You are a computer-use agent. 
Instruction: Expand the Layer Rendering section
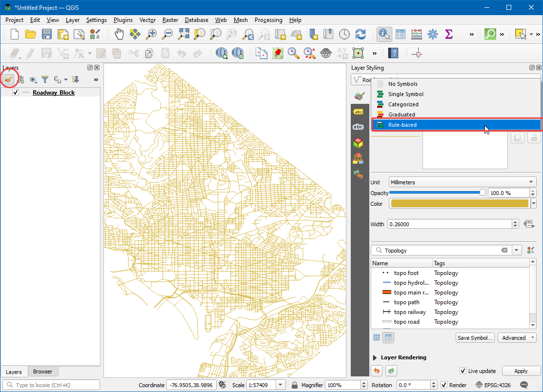point(375,357)
